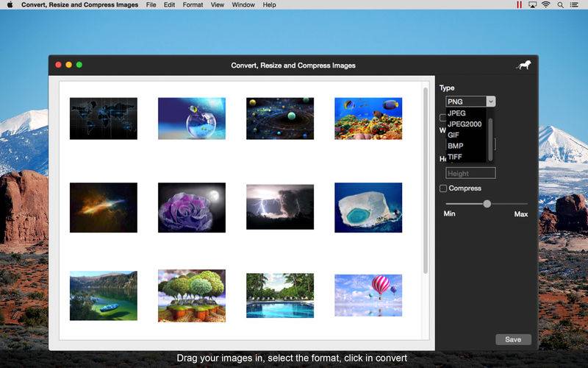Select the hot air balloon thumbnail
Screen dimensions: 588x368
click(x=368, y=295)
